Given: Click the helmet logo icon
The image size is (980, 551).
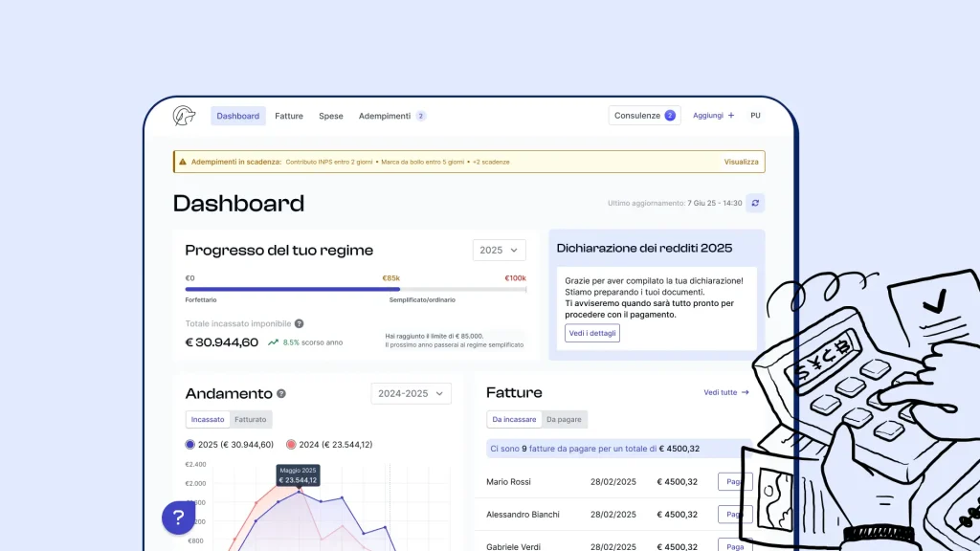Looking at the screenshot, I should tap(185, 116).
